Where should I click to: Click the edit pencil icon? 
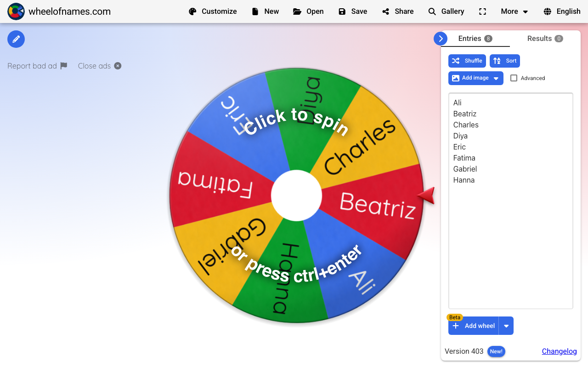(x=16, y=39)
